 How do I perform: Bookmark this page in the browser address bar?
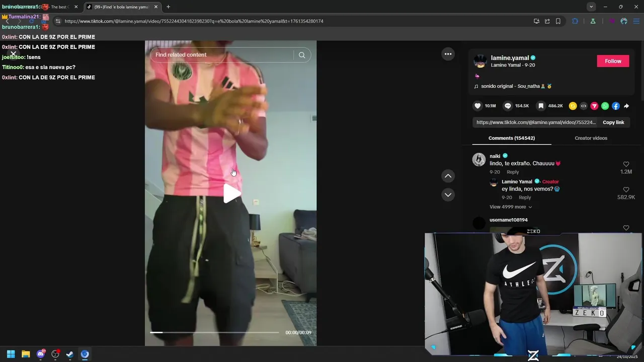[x=558, y=21]
